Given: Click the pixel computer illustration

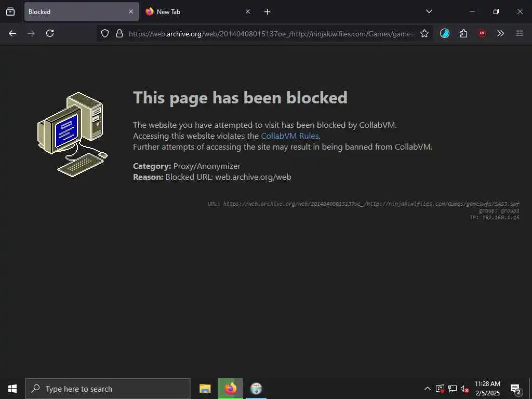Looking at the screenshot, I should [x=73, y=135].
